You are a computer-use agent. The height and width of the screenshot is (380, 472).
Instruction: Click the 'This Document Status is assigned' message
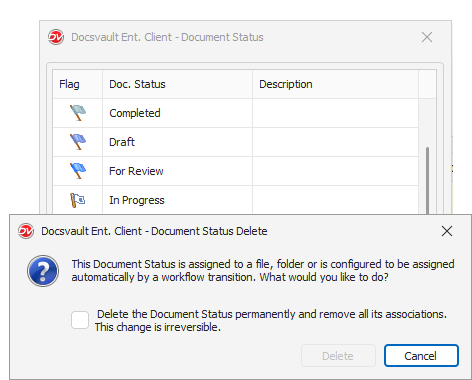[263, 271]
